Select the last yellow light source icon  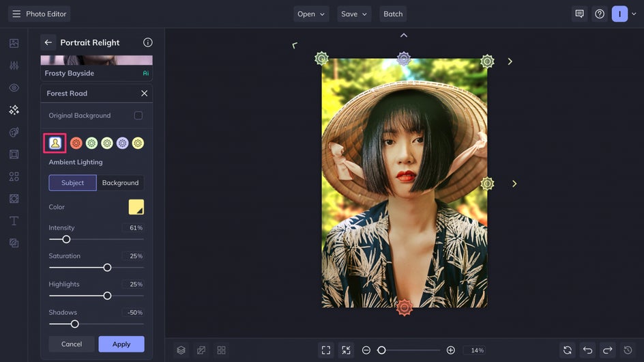pos(138,143)
